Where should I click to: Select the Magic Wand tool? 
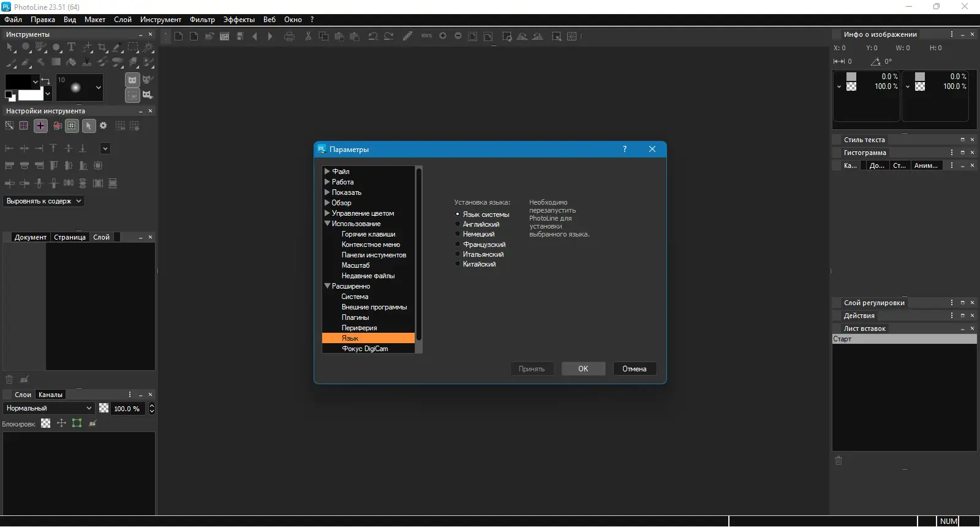148,47
